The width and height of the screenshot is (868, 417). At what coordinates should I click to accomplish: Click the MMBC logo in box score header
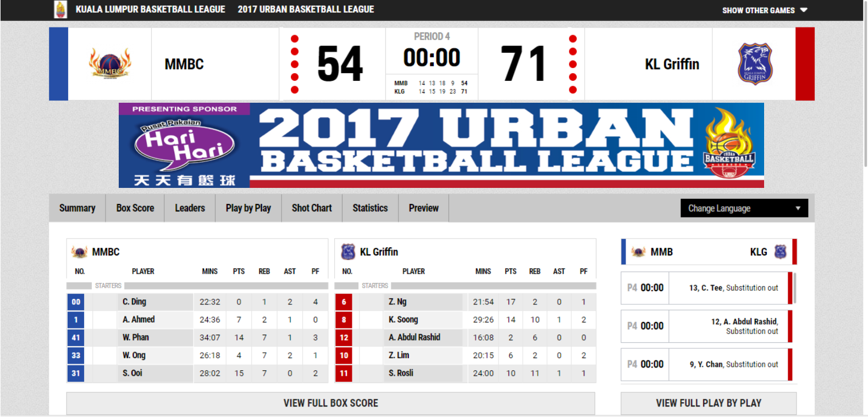point(79,252)
